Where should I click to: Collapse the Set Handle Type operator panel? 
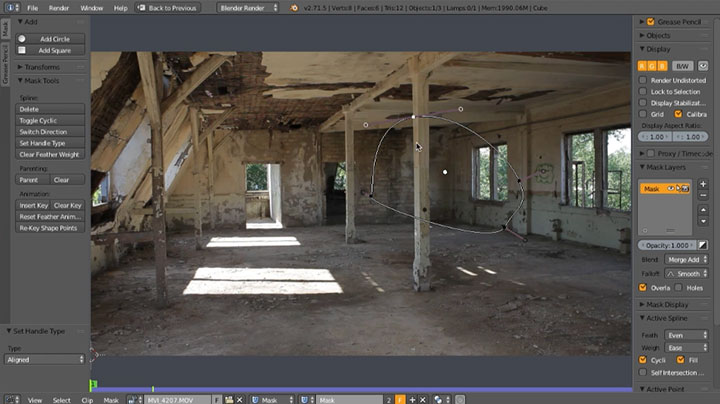(x=9, y=331)
